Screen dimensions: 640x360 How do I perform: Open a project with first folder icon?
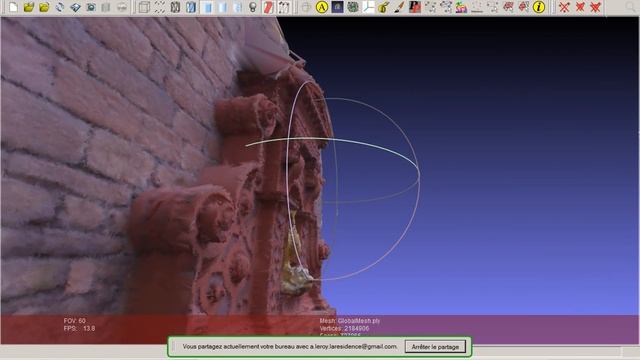pyautogui.click(x=29, y=7)
